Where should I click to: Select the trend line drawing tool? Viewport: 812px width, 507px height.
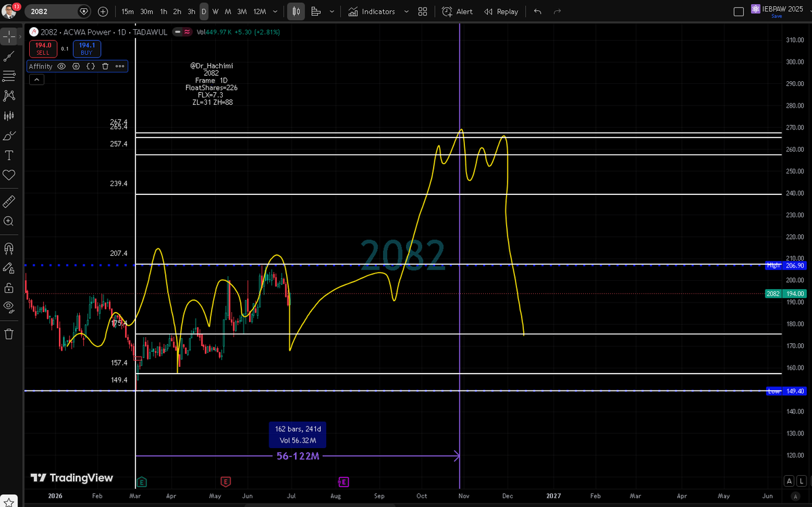tap(9, 56)
